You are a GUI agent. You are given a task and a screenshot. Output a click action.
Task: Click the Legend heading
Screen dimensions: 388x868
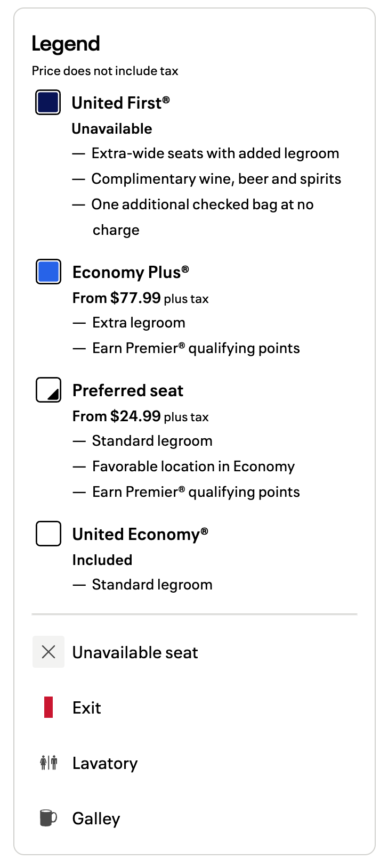pos(66,44)
